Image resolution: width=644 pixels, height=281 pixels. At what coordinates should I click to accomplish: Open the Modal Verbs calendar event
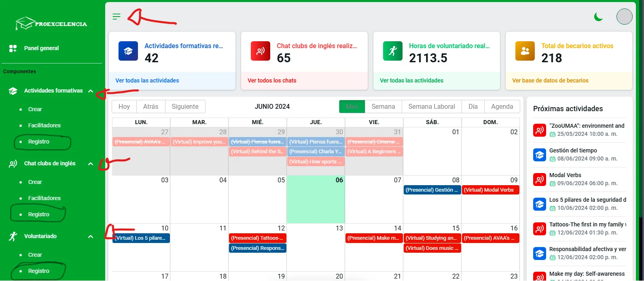(490, 190)
